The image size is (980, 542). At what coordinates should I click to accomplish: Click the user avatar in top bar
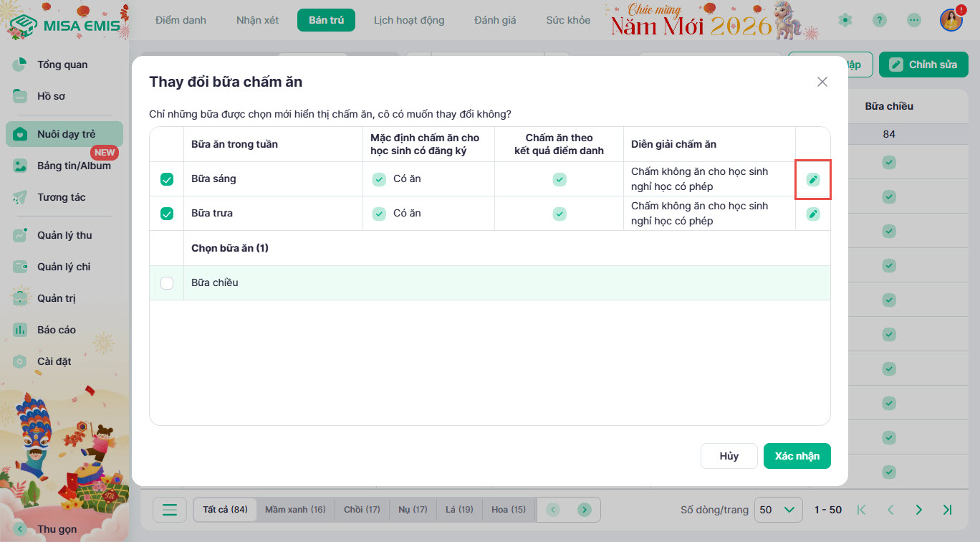pyautogui.click(x=951, y=20)
